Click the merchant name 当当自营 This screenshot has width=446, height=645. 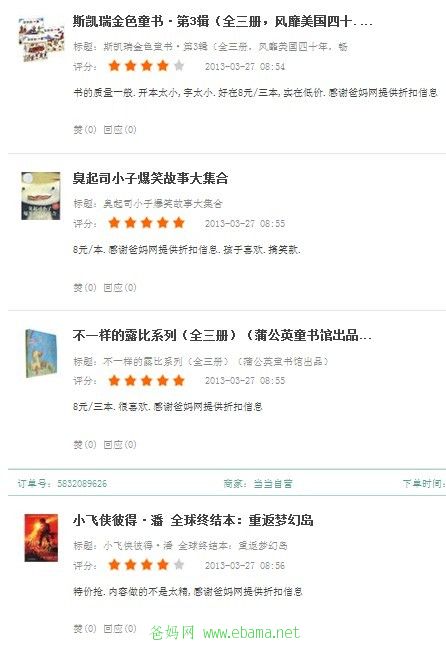click(273, 484)
